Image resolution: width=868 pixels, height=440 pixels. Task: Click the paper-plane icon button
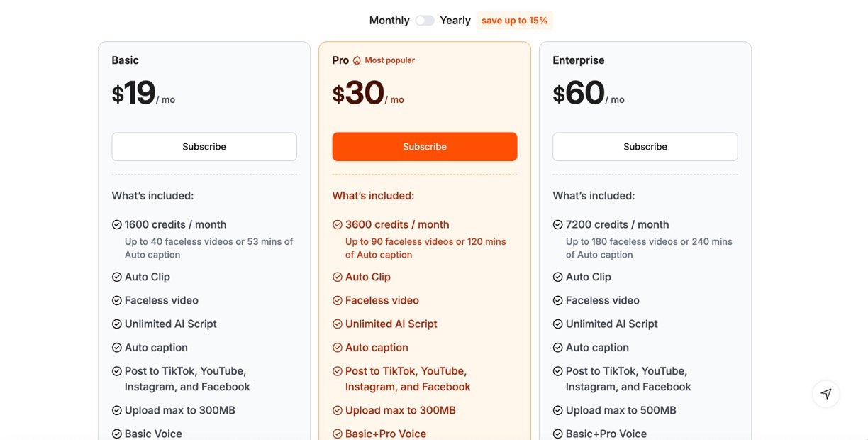[826, 394]
